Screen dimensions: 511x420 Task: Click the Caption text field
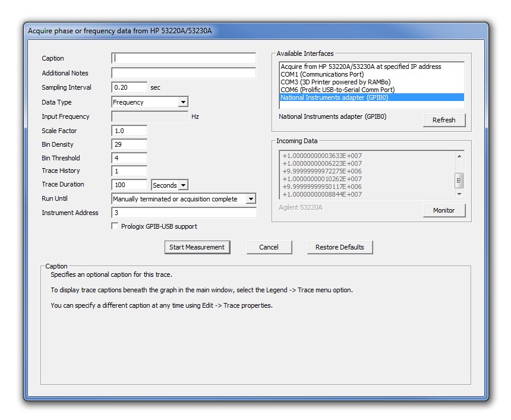tap(184, 58)
